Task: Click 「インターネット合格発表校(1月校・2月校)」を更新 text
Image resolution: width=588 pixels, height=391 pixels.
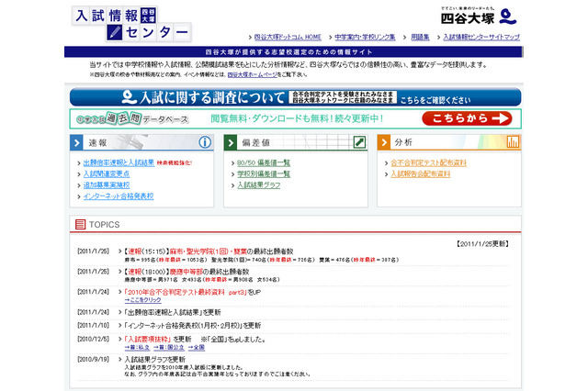Action: [x=192, y=326]
